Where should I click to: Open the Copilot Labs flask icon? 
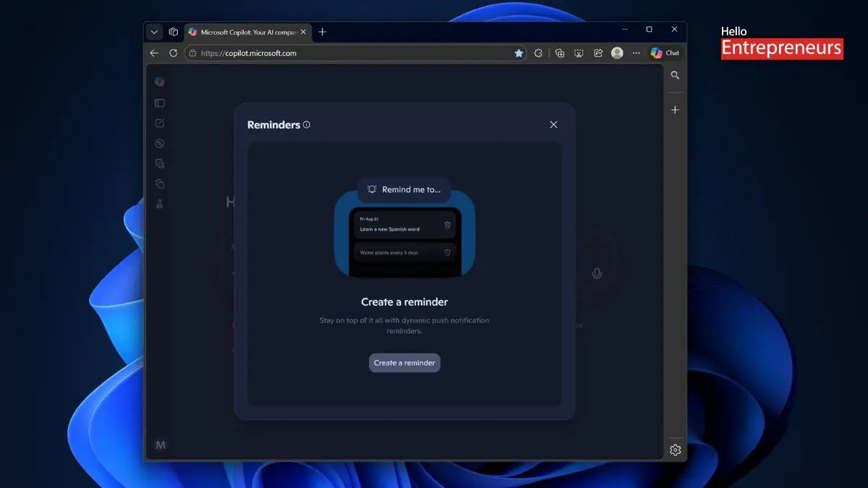click(160, 205)
